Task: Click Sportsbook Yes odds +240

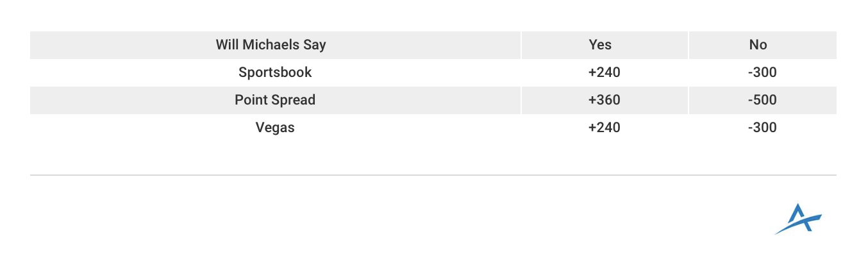Action: pyautogui.click(x=604, y=72)
